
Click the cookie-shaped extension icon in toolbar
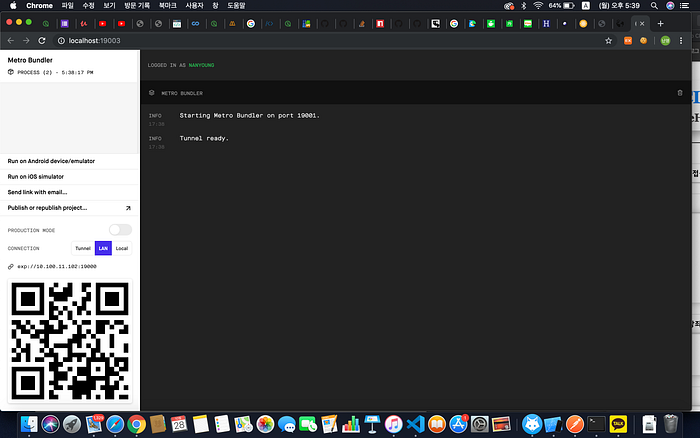[x=643, y=41]
